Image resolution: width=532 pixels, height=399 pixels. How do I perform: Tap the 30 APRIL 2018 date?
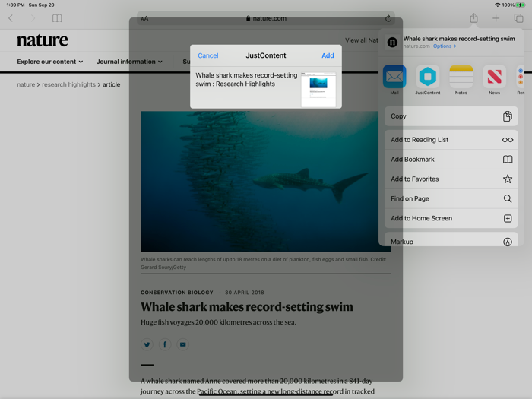tap(244, 293)
